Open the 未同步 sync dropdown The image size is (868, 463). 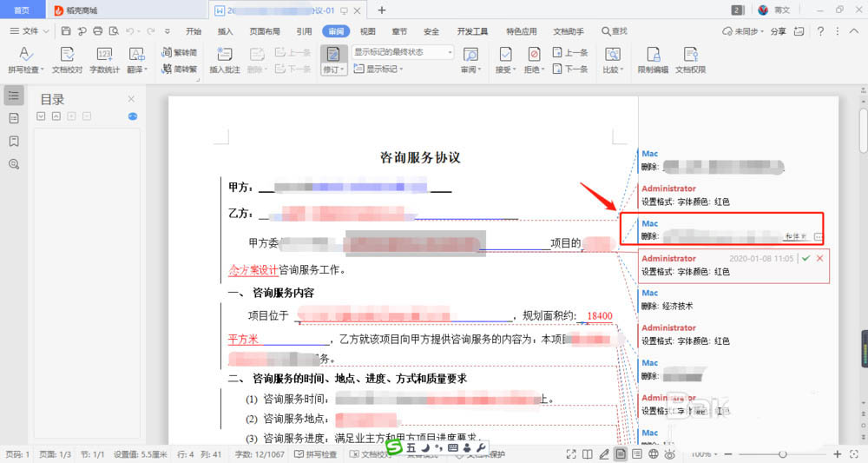(x=742, y=31)
